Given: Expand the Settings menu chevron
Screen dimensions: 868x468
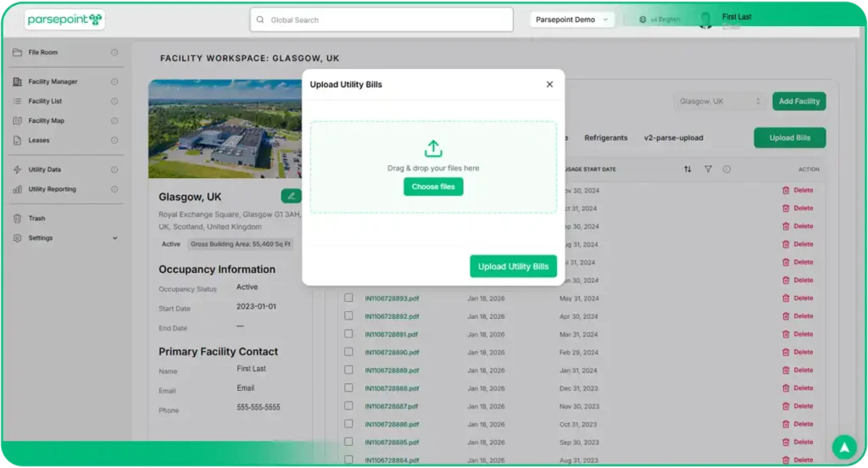Looking at the screenshot, I should pos(115,238).
